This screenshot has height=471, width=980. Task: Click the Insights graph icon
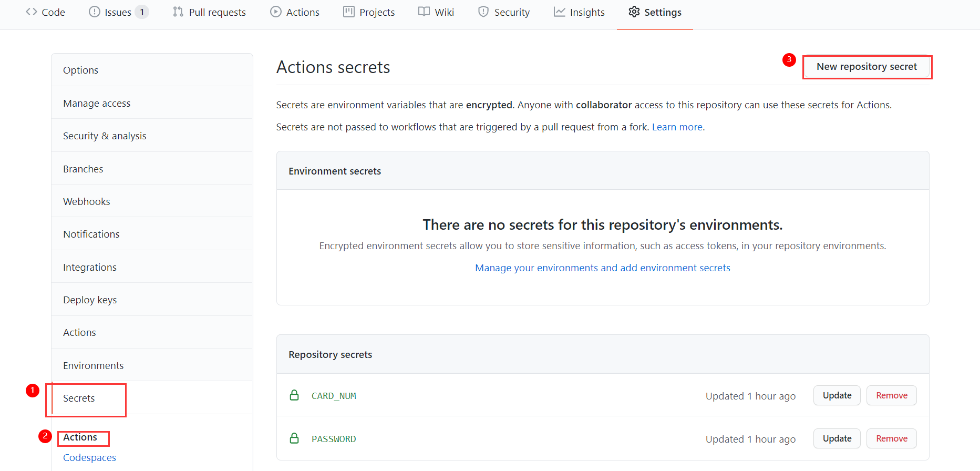click(x=560, y=12)
